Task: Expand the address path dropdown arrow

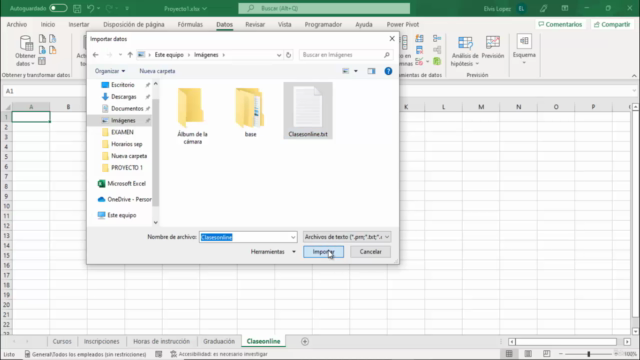Action: [279, 55]
